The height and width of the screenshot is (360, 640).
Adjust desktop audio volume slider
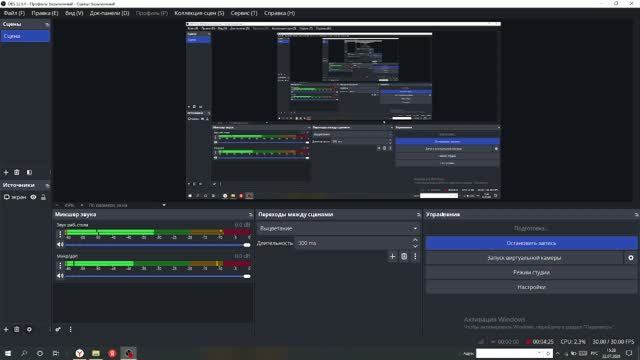pos(158,245)
